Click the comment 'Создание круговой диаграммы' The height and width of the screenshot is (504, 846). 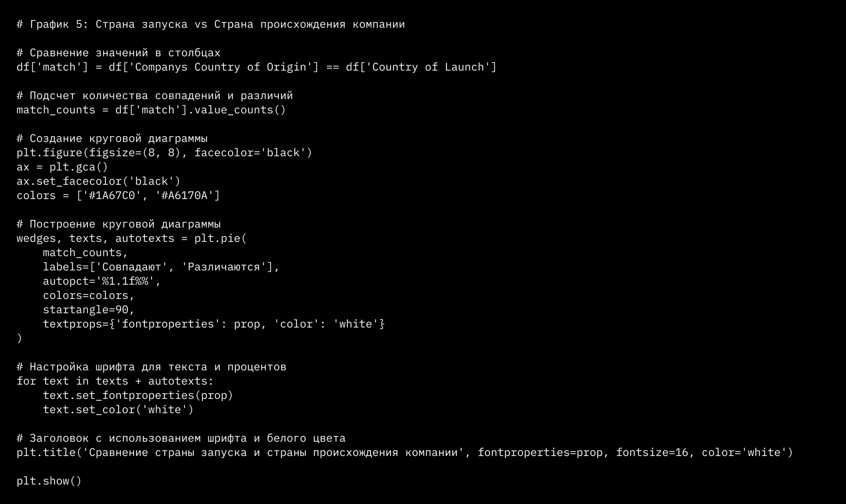click(112, 139)
